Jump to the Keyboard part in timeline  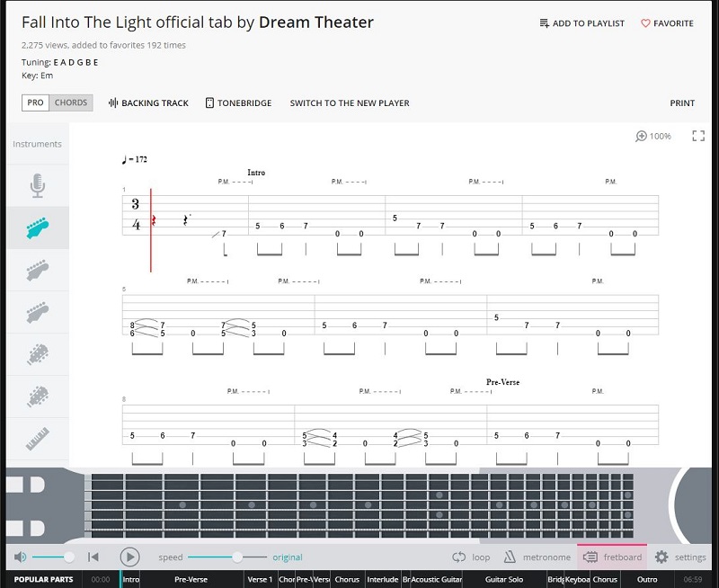(x=577, y=579)
